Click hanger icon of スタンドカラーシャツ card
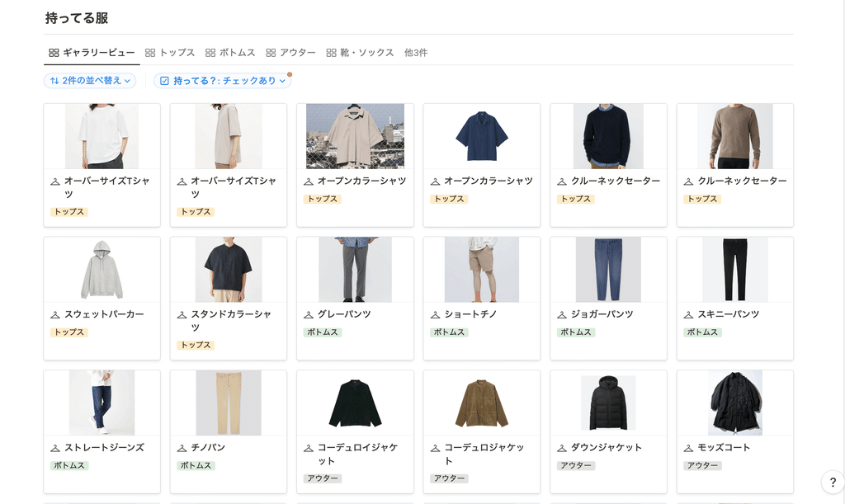Image resolution: width=845 pixels, height=504 pixels. [x=182, y=314]
